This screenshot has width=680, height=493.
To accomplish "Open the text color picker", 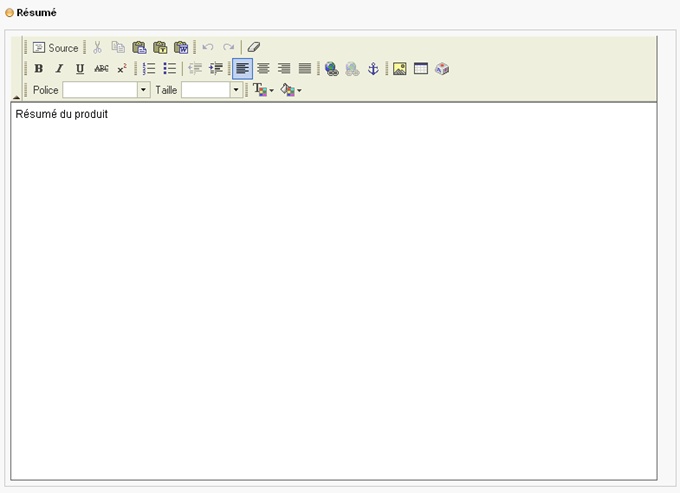I will point(263,90).
